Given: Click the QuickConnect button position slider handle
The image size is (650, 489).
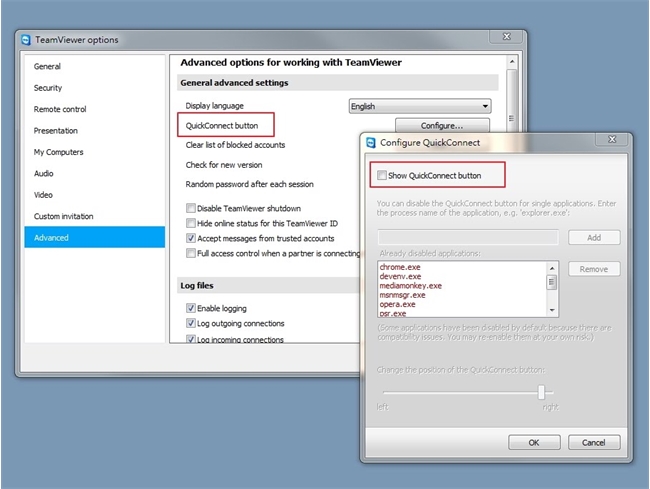Looking at the screenshot, I should click(542, 392).
